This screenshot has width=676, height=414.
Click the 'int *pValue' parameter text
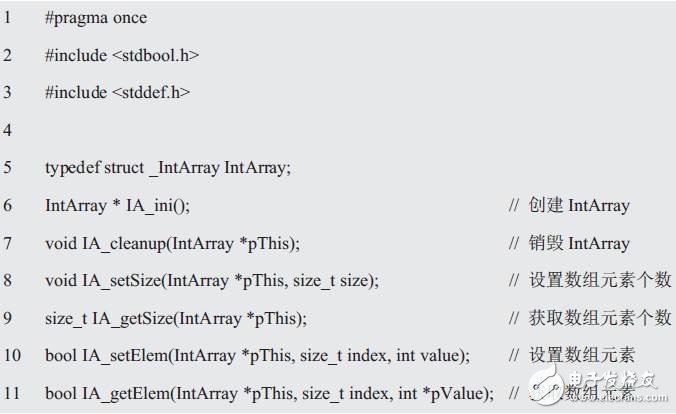click(444, 394)
